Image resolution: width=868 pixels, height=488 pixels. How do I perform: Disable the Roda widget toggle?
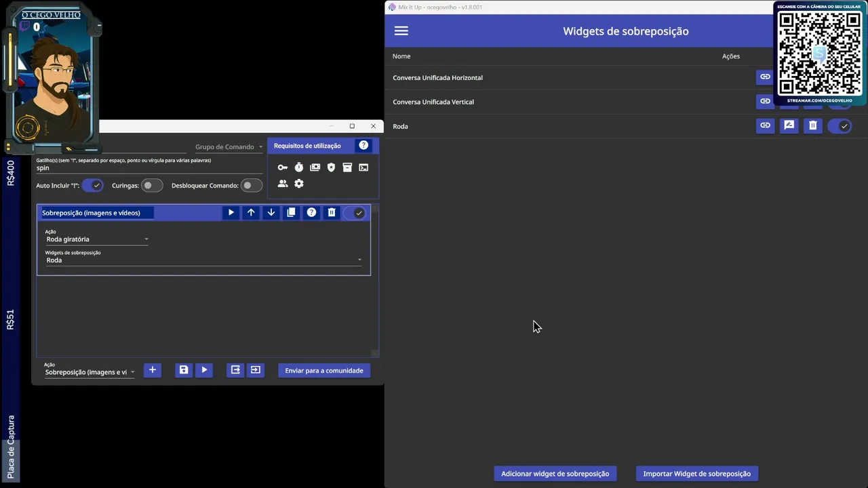840,126
